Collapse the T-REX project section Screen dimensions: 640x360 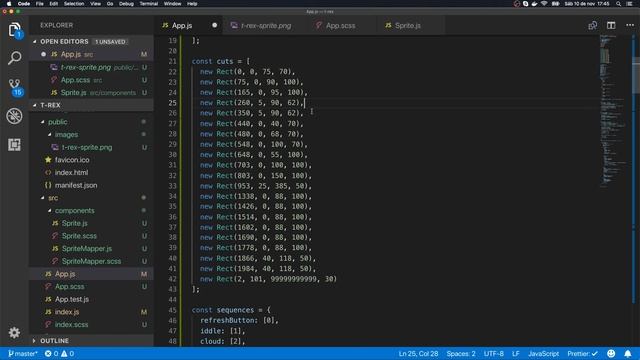pyautogui.click(x=35, y=105)
